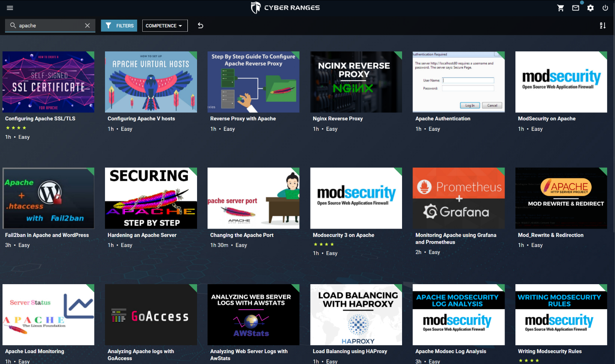Open the Filters panel
The height and width of the screenshot is (364, 615).
(119, 25)
